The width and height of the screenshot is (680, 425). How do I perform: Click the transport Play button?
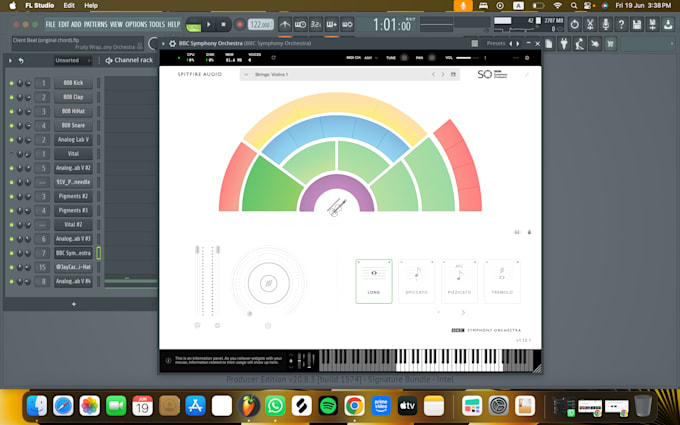pos(209,25)
